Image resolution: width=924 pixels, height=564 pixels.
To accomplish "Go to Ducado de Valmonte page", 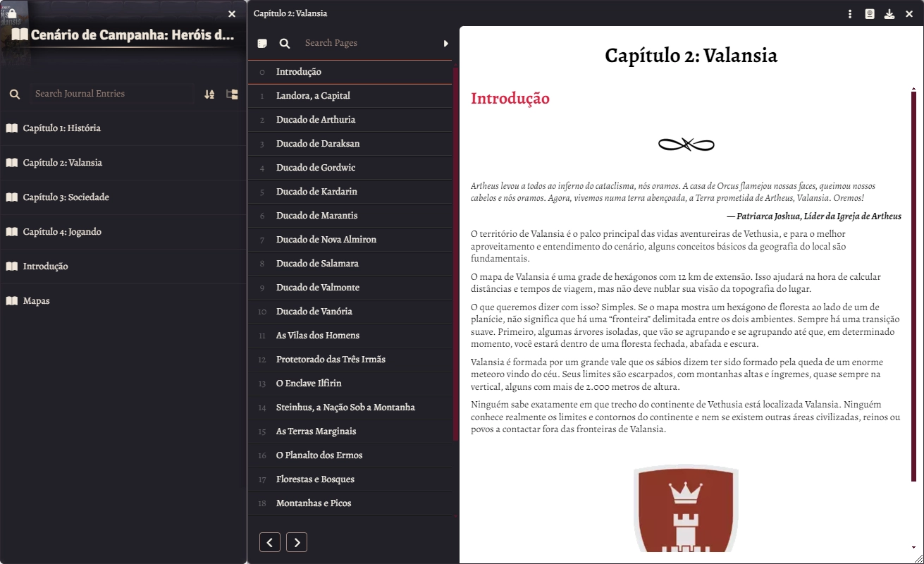I will (x=350, y=288).
